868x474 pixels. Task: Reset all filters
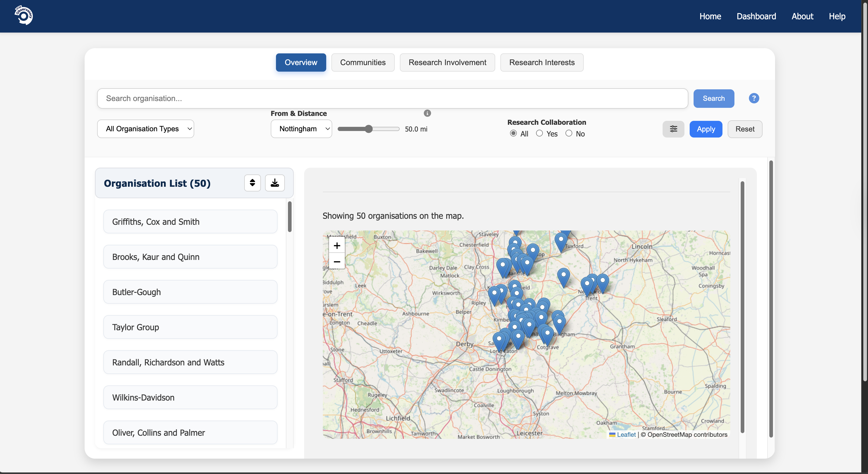click(x=745, y=129)
